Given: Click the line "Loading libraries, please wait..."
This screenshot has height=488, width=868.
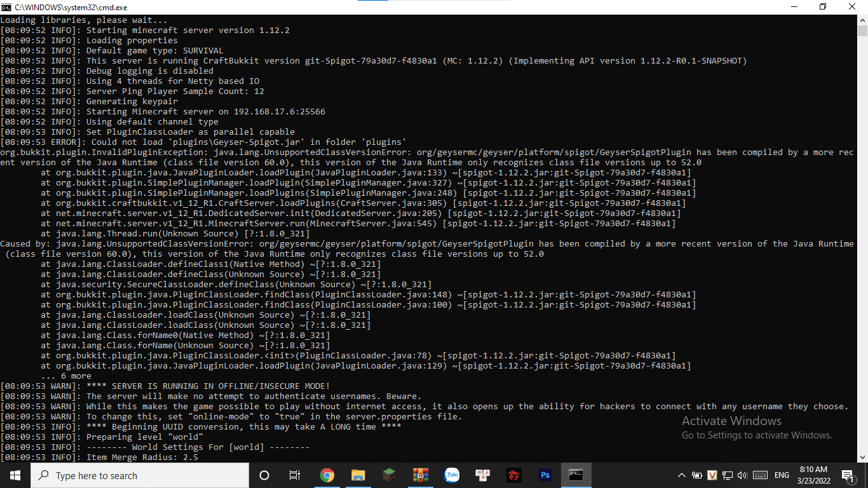Looking at the screenshot, I should [x=84, y=20].
